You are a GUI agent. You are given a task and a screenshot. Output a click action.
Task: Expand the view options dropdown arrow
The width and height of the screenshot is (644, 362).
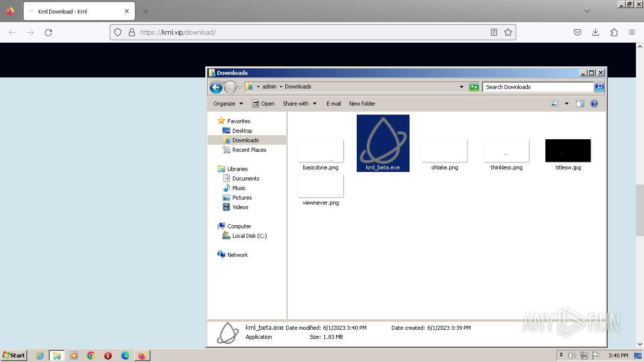[567, 104]
